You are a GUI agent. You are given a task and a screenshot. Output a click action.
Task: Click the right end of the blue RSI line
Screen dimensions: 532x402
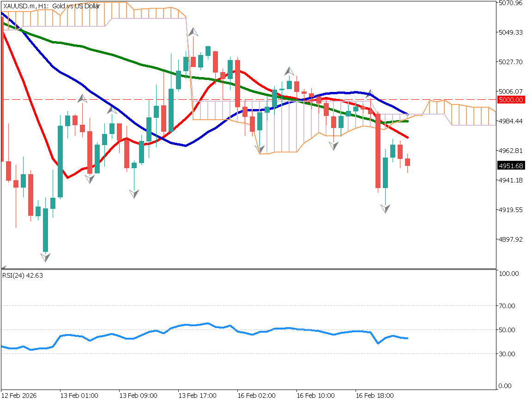407,338
